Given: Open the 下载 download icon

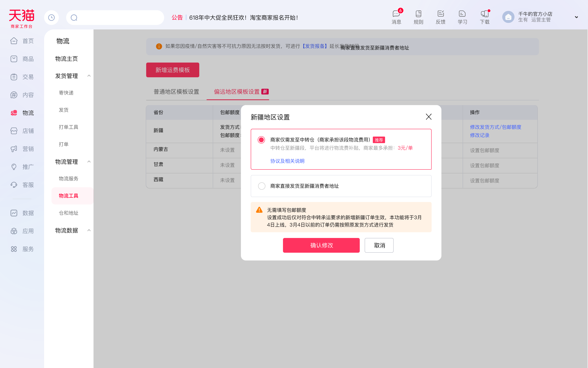Looking at the screenshot, I should pos(484,17).
